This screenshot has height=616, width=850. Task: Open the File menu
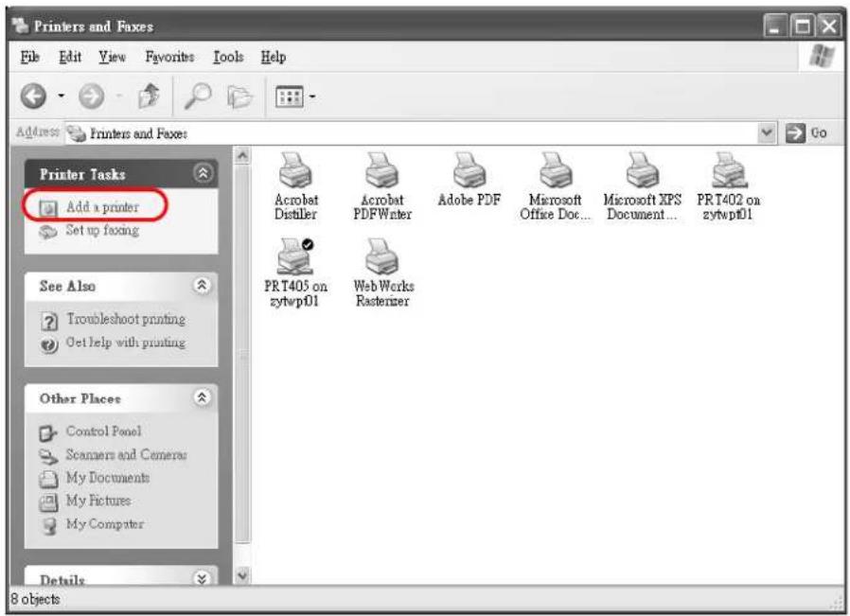tap(29, 57)
